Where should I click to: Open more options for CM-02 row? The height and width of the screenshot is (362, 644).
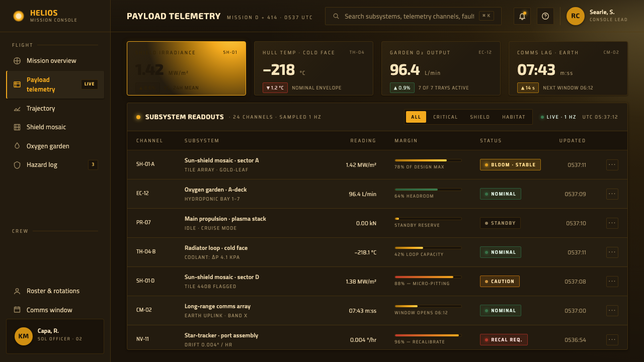tap(612, 311)
